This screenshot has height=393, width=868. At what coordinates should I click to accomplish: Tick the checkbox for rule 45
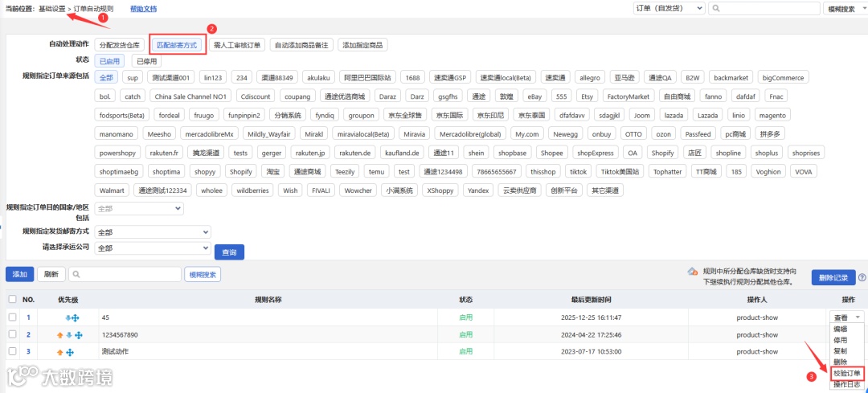(13, 317)
